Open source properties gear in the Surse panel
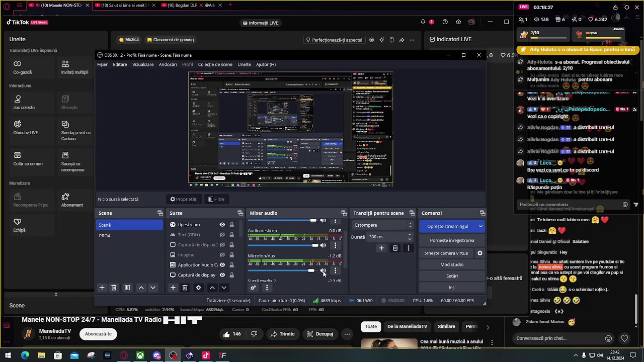 coord(198,288)
